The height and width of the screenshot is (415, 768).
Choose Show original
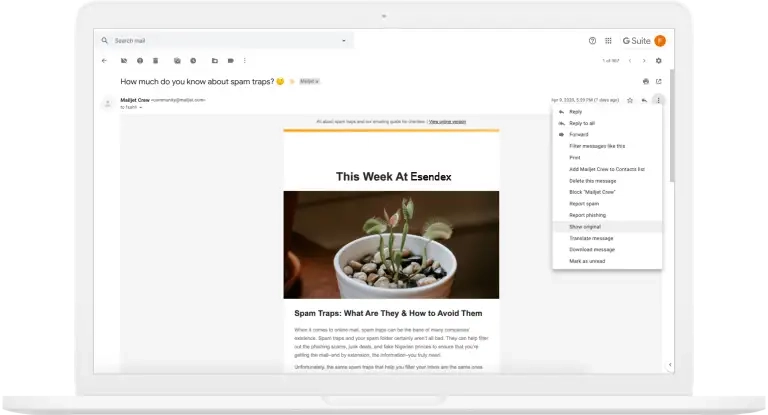pos(607,227)
